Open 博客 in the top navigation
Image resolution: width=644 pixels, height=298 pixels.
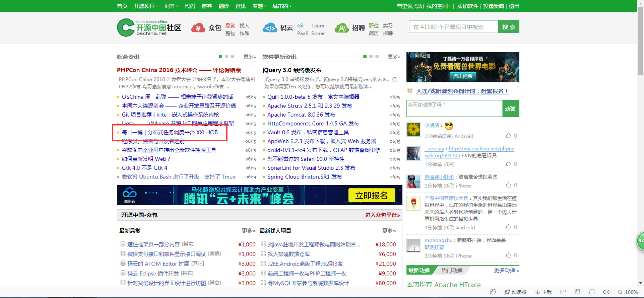(207, 6)
